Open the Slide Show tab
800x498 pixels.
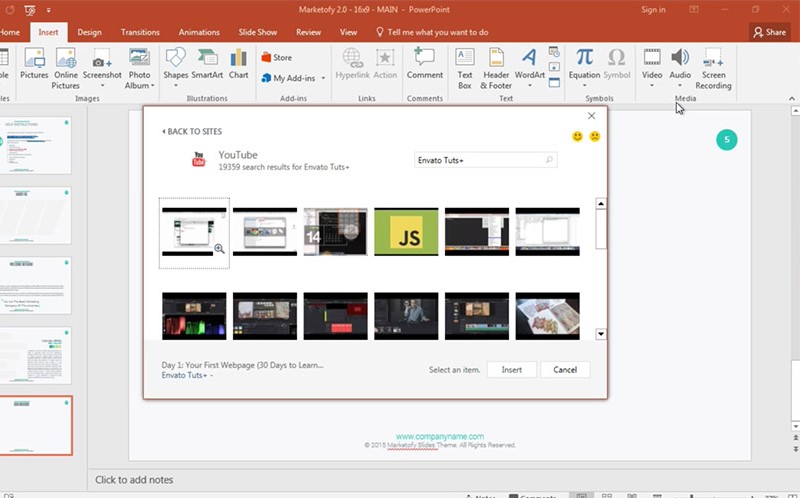click(258, 32)
